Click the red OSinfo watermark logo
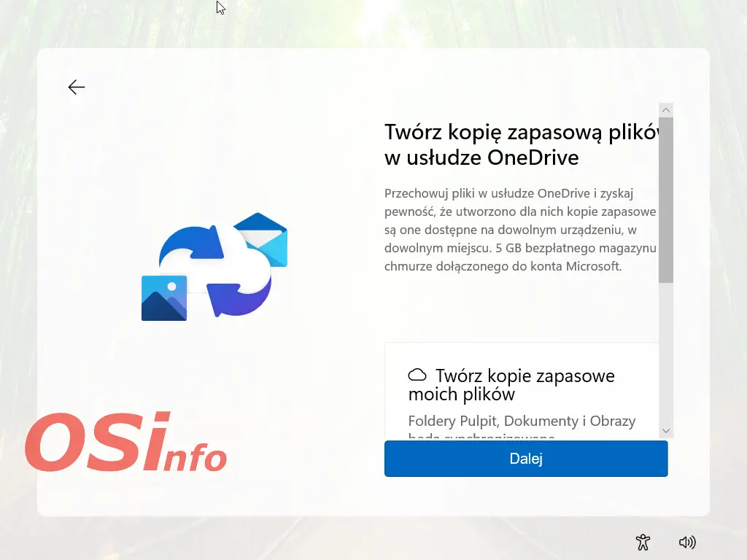 point(125,442)
